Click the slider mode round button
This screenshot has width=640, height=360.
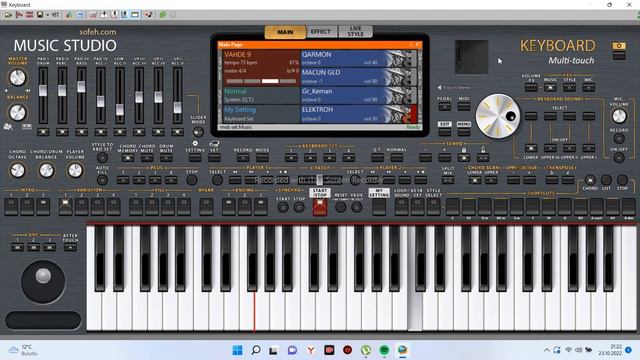pos(198,132)
